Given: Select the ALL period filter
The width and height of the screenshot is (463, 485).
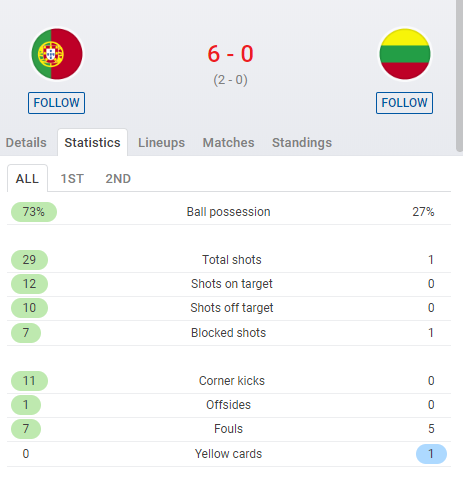Looking at the screenshot, I should pyautogui.click(x=27, y=179).
